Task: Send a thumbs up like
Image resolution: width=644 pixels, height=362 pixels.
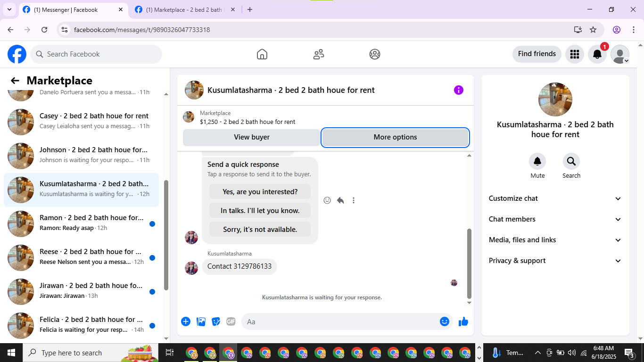Action: [463, 321]
